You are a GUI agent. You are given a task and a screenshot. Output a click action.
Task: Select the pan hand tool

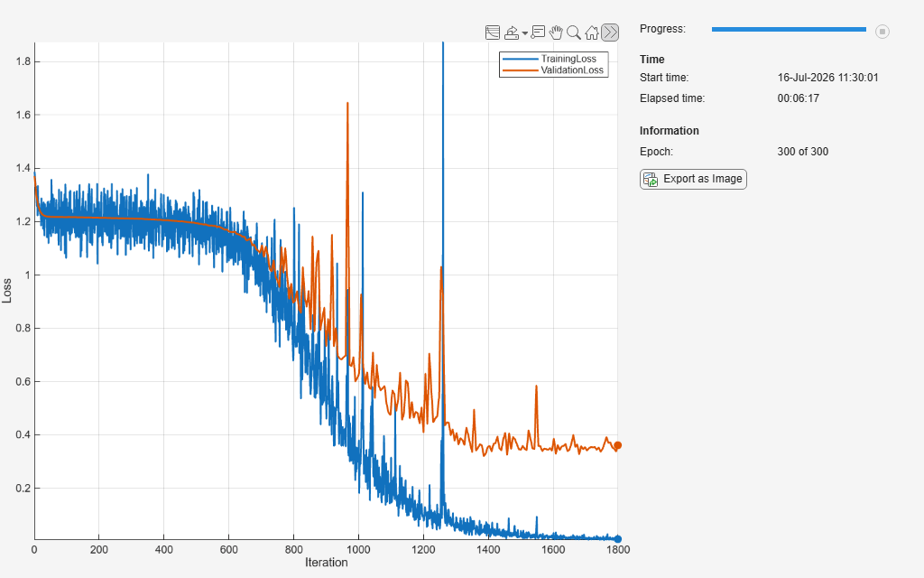(x=556, y=33)
